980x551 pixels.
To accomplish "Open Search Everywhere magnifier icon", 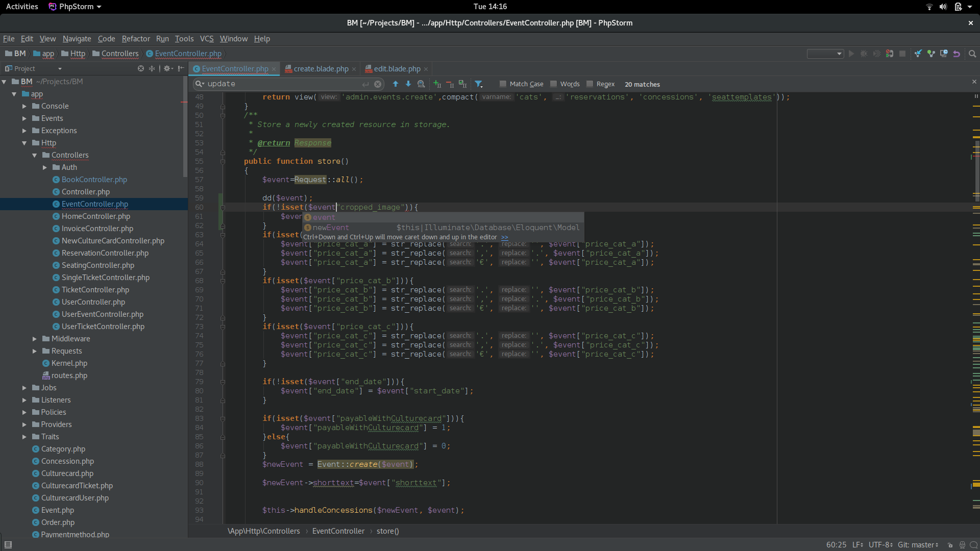I will (972, 54).
